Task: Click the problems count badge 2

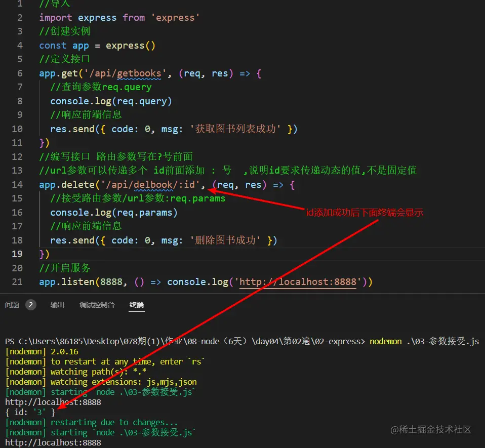Action: tap(30, 305)
